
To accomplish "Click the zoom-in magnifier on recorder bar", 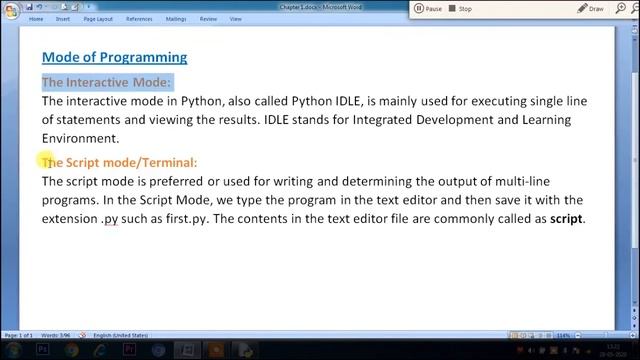I will (621, 8).
